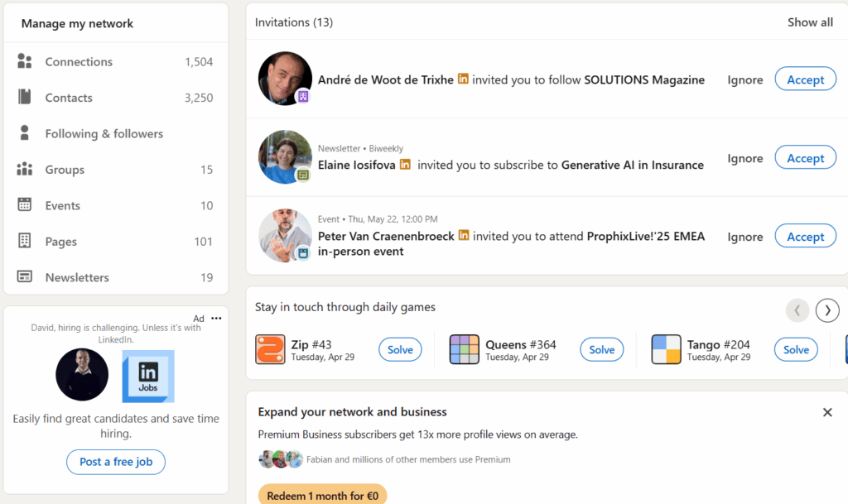Dismiss the Expand your network card
The height and width of the screenshot is (504, 848).
click(827, 412)
